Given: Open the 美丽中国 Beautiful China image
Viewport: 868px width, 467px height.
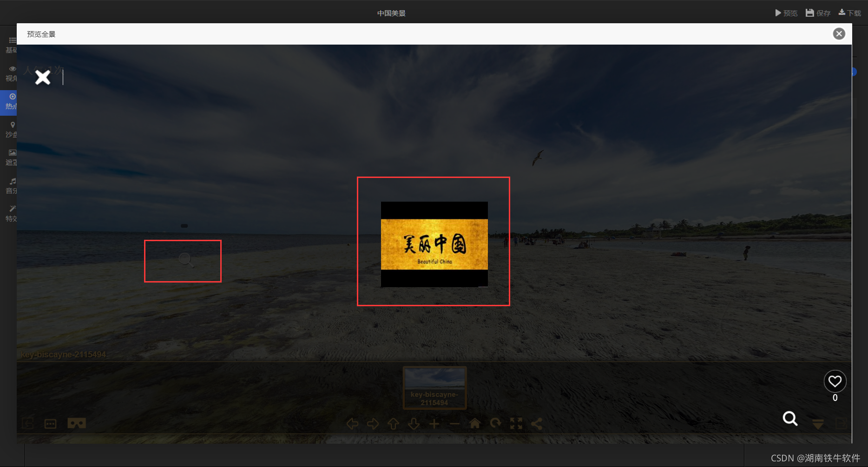Looking at the screenshot, I should tap(434, 244).
